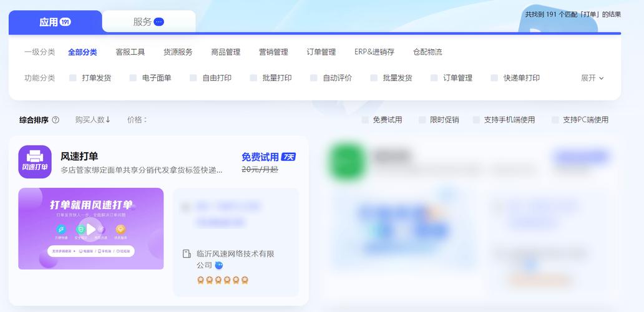Image resolution: width=644 pixels, height=312 pixels.
Task: Play the 打单就用风速打单 promo video
Action: (x=90, y=228)
